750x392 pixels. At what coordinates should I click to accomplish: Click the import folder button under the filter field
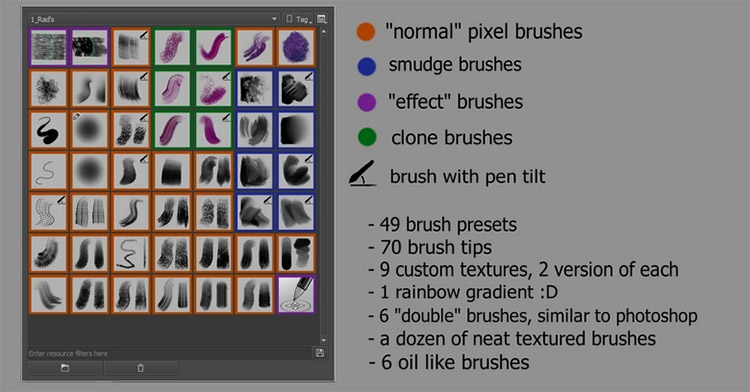(x=65, y=368)
